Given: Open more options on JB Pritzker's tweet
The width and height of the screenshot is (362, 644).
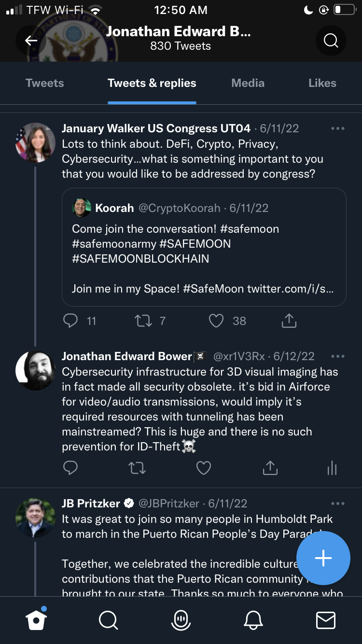Looking at the screenshot, I should [338, 504].
